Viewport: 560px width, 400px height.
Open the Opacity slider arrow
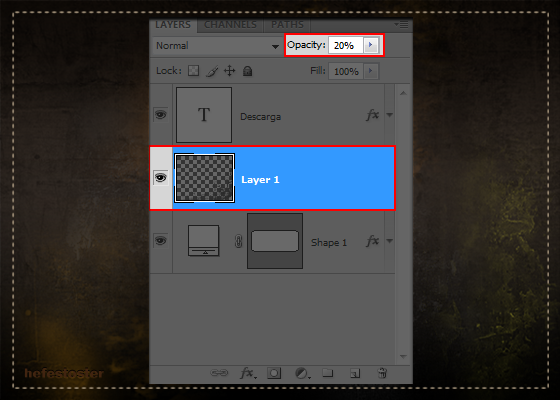coord(371,45)
